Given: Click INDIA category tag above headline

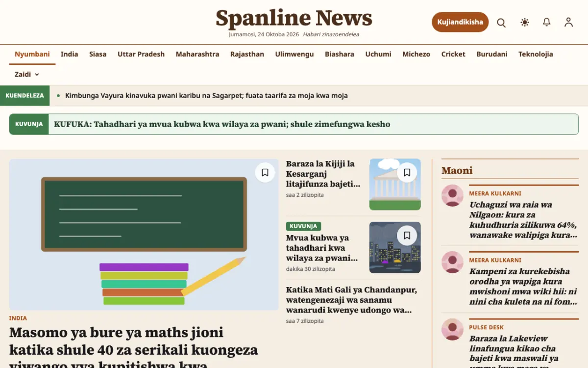Looking at the screenshot, I should (x=18, y=318).
